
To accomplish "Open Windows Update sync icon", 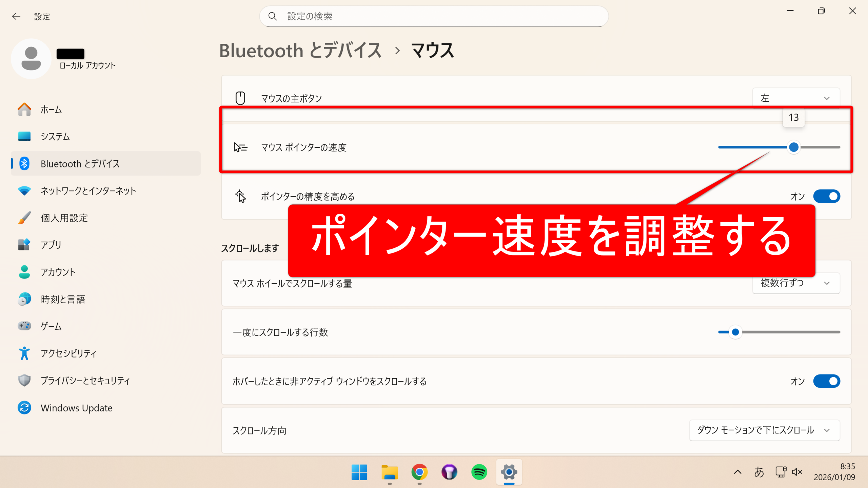I will click(24, 408).
